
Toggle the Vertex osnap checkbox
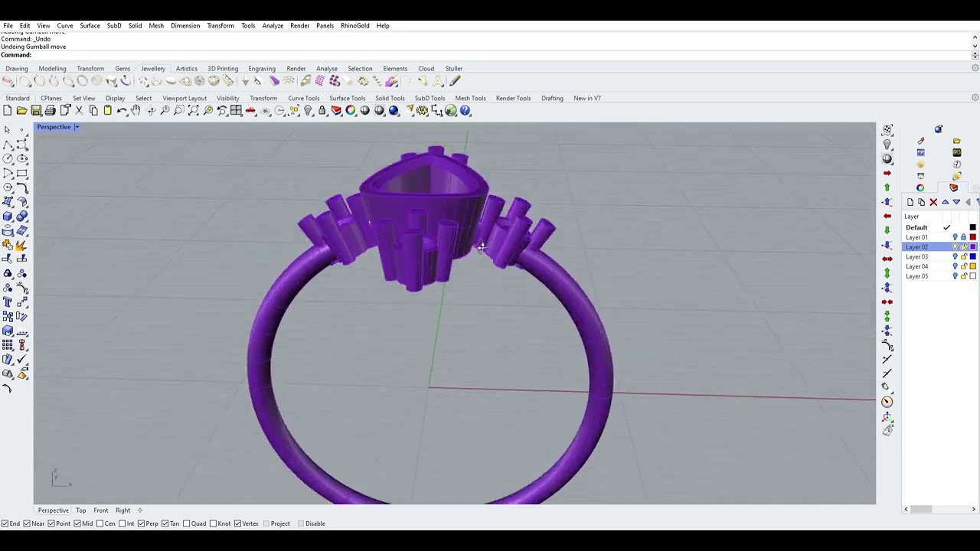[237, 523]
